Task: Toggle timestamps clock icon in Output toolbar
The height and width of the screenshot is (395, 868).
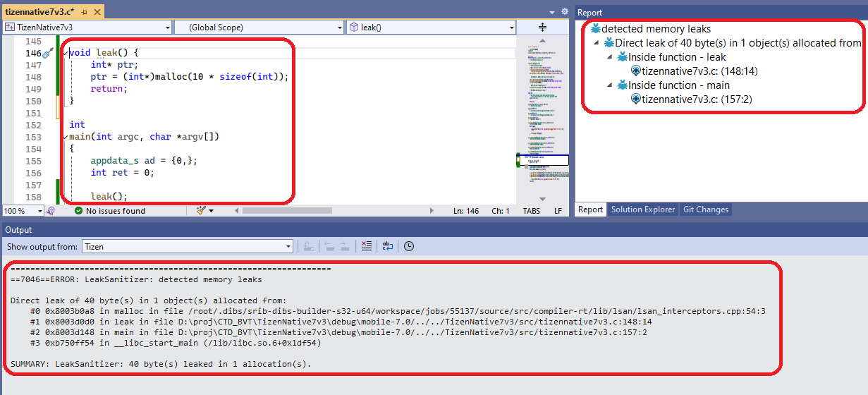Action: coord(409,246)
